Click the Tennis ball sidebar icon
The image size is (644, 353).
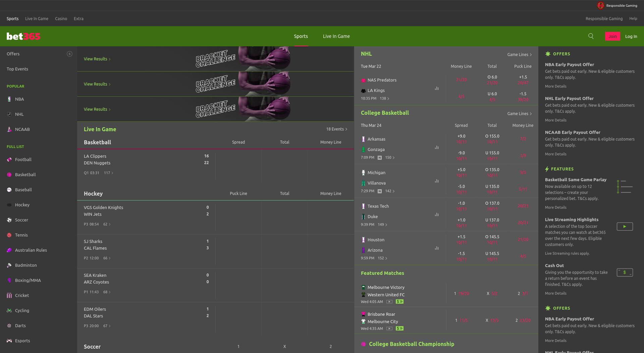coord(9,235)
